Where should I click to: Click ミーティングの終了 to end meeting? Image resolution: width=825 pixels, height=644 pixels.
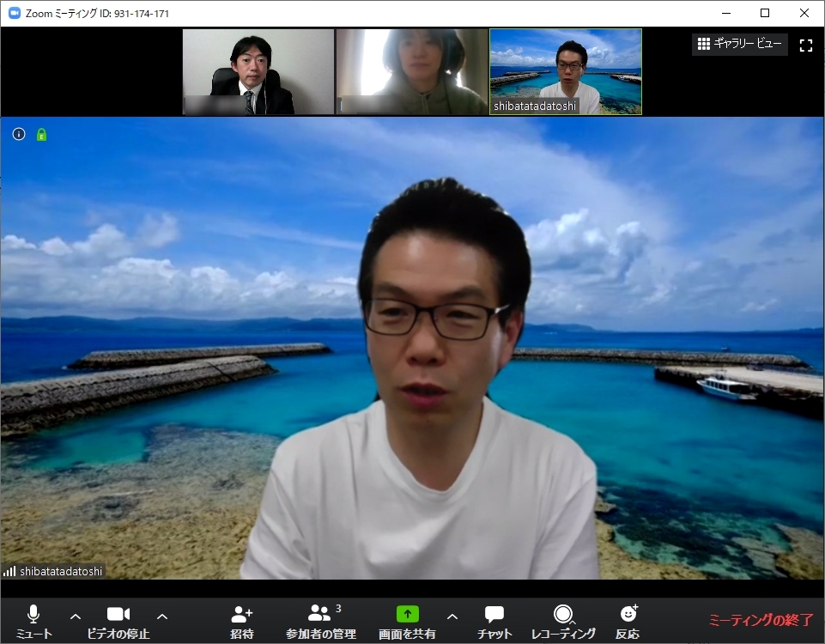click(x=760, y=620)
